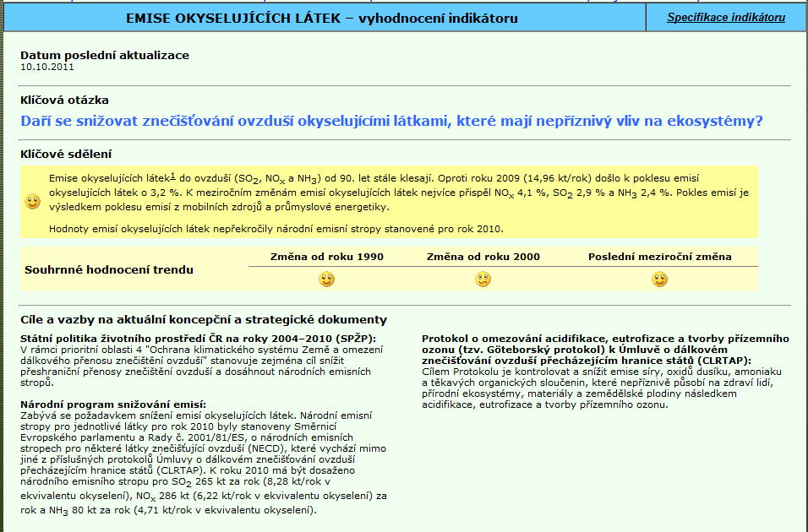Screen dimensions: 808x532
Task: Open the Specifikace indikátoru link
Action: (725, 18)
